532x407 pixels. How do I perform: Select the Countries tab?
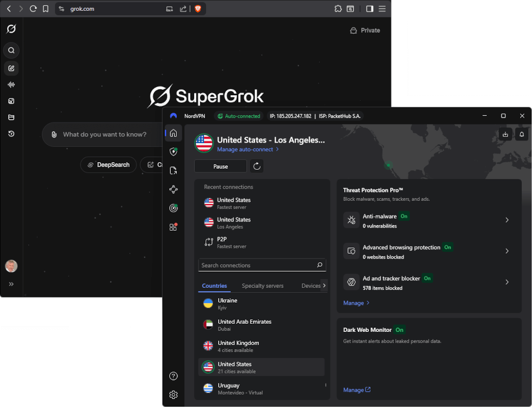point(214,286)
